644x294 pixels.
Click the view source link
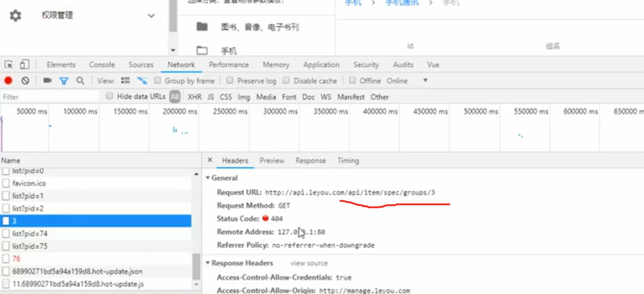point(309,263)
